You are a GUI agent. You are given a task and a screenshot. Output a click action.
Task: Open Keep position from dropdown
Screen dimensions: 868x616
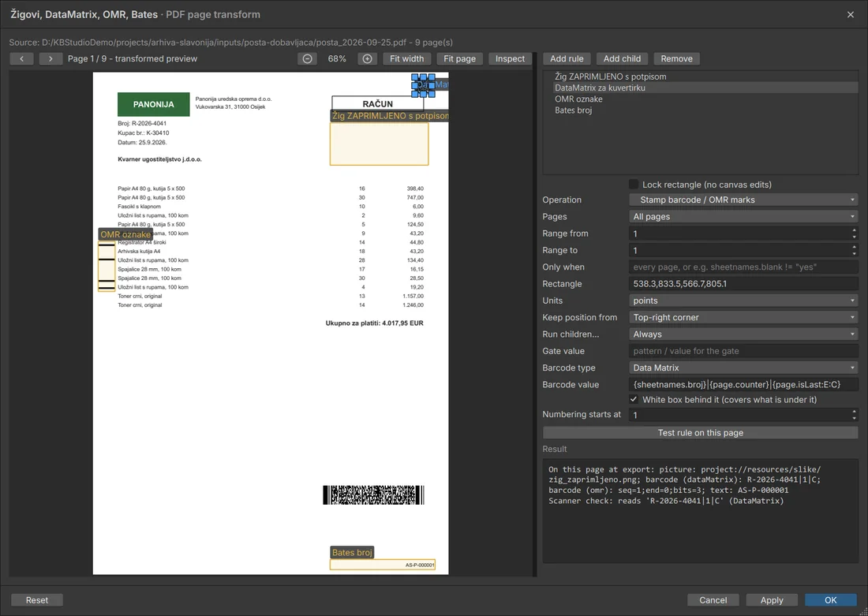tap(743, 317)
